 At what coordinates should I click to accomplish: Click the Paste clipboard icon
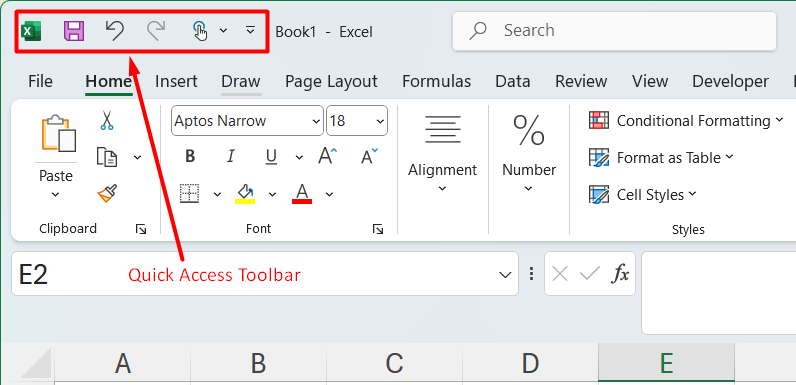point(58,134)
